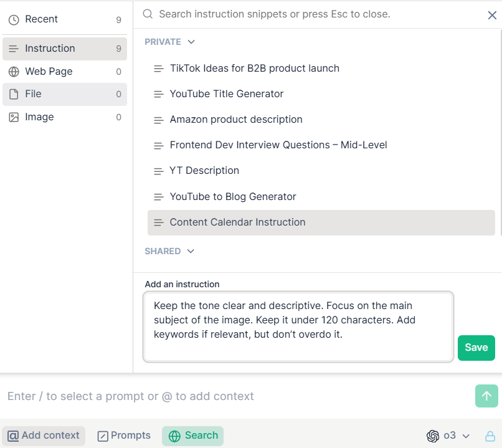
Task: Expand the SHARED section chevron
Action: (191, 251)
